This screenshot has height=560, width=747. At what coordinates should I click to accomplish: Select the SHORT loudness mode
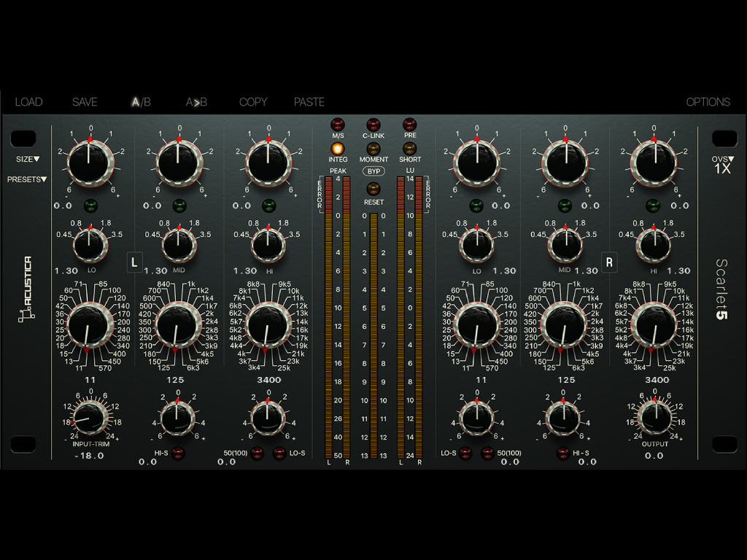click(x=410, y=148)
